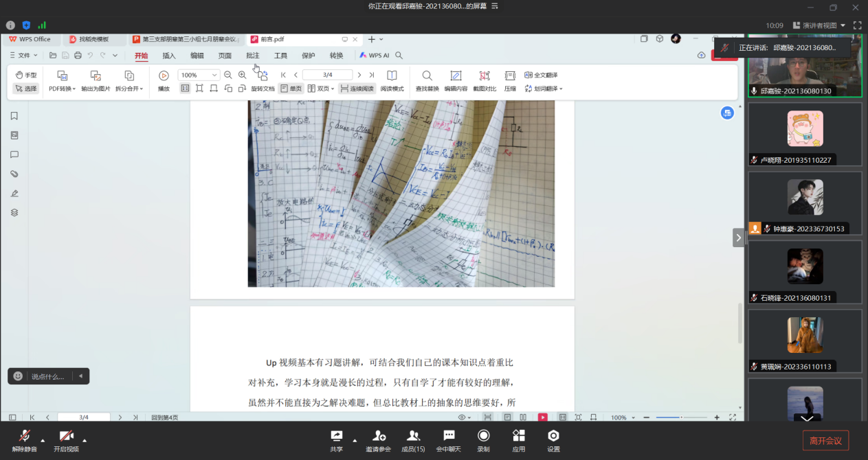Expand video options arrow beside 开启视频
The width and height of the screenshot is (868, 460).
point(85,440)
